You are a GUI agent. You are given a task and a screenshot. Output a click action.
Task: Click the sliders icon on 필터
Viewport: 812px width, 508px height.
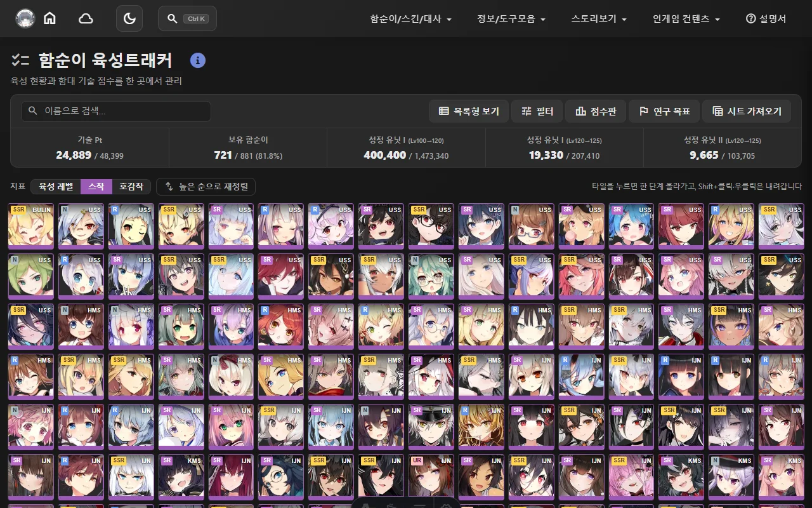(x=527, y=111)
